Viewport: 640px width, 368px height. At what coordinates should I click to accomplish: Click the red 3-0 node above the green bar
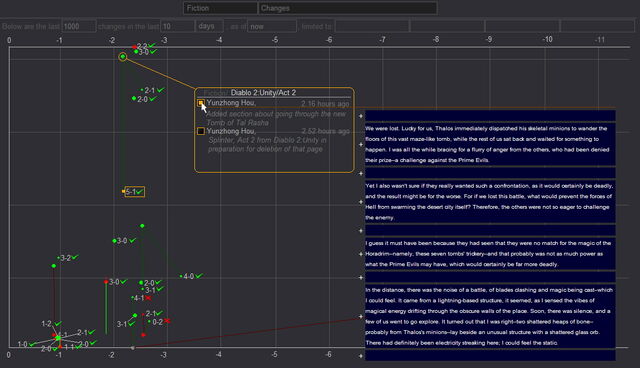coord(106,282)
